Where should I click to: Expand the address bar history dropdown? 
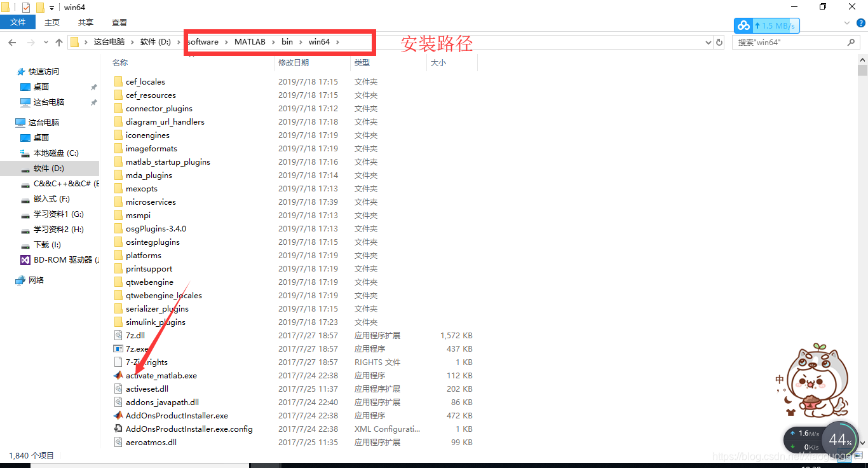pyautogui.click(x=709, y=42)
